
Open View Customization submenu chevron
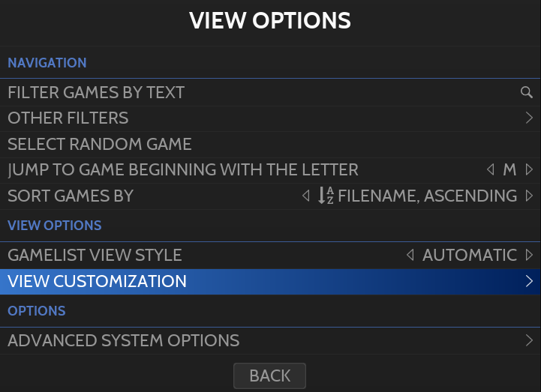pyautogui.click(x=529, y=281)
